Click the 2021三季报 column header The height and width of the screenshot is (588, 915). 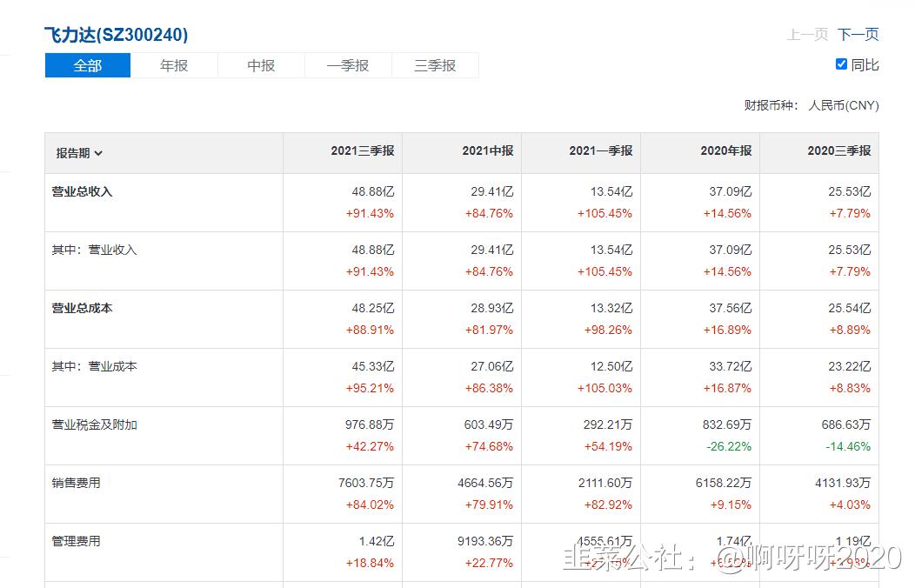[x=362, y=151]
